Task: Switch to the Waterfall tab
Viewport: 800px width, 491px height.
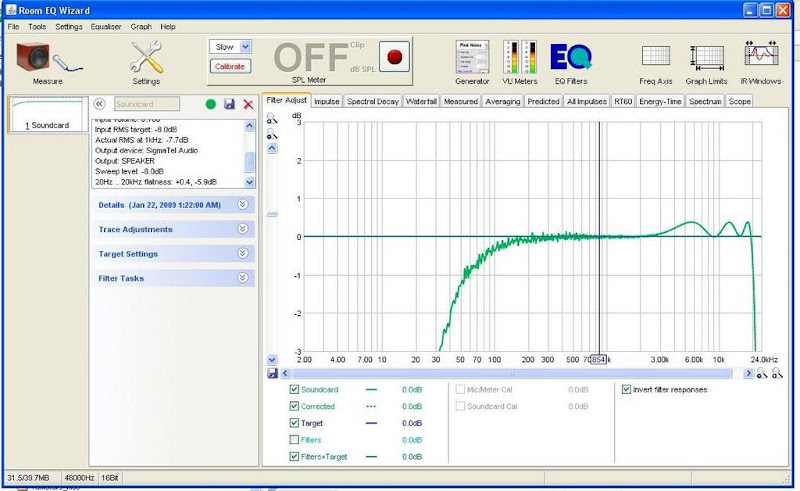Action: 421,101
